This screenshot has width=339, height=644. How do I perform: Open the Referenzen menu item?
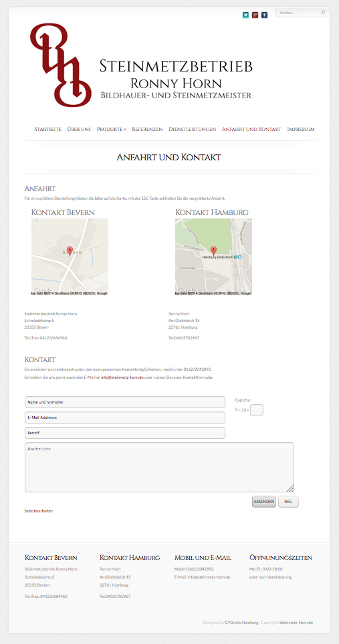point(147,129)
